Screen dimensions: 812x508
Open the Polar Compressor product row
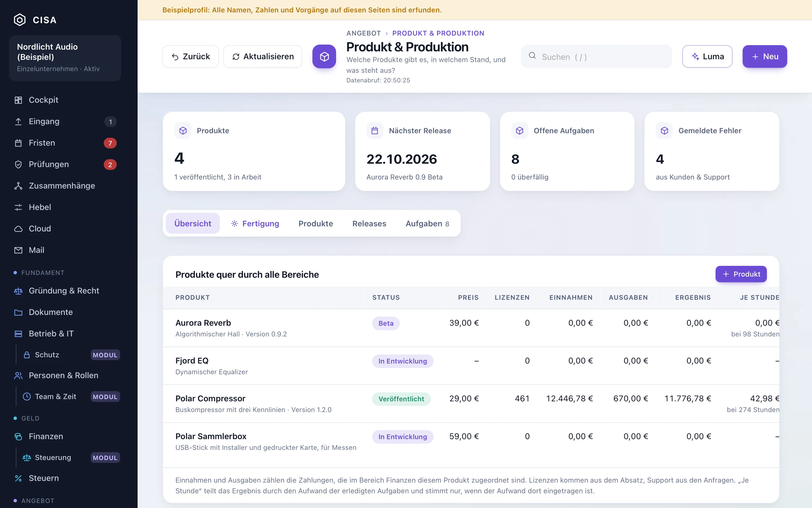[471, 404]
